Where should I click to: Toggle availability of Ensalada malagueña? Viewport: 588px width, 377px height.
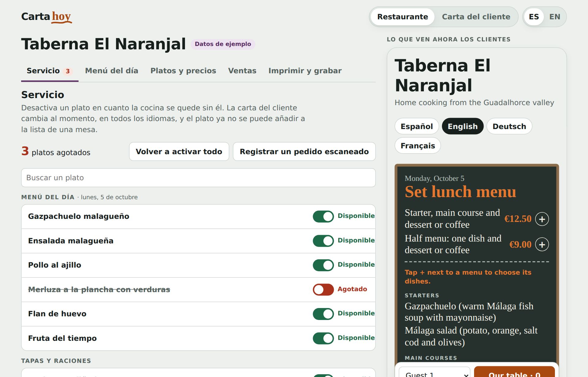[x=323, y=241]
